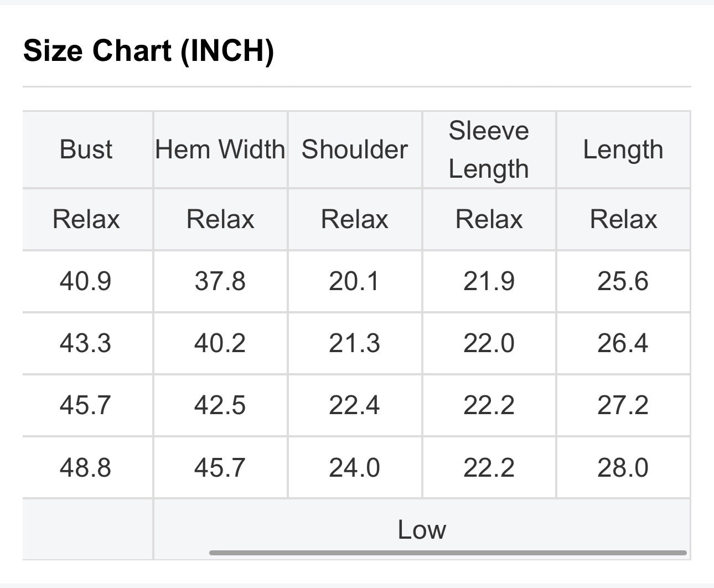Image resolution: width=714 pixels, height=588 pixels.
Task: Click the horizontal scrollbar under the table
Action: click(448, 553)
